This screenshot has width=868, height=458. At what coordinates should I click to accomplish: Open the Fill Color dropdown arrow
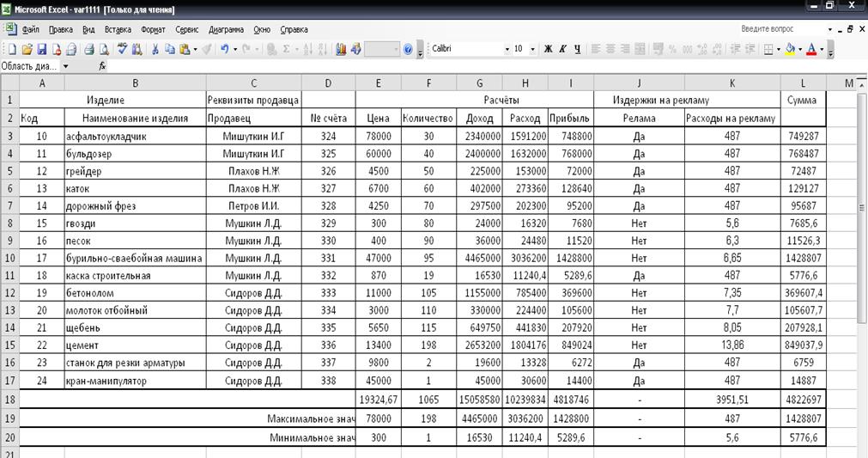tap(800, 49)
